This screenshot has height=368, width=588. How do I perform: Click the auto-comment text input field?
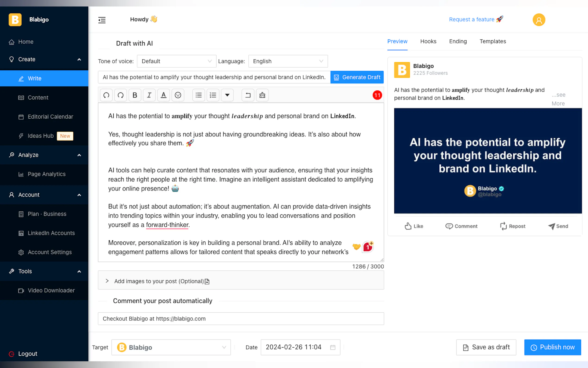tap(241, 319)
